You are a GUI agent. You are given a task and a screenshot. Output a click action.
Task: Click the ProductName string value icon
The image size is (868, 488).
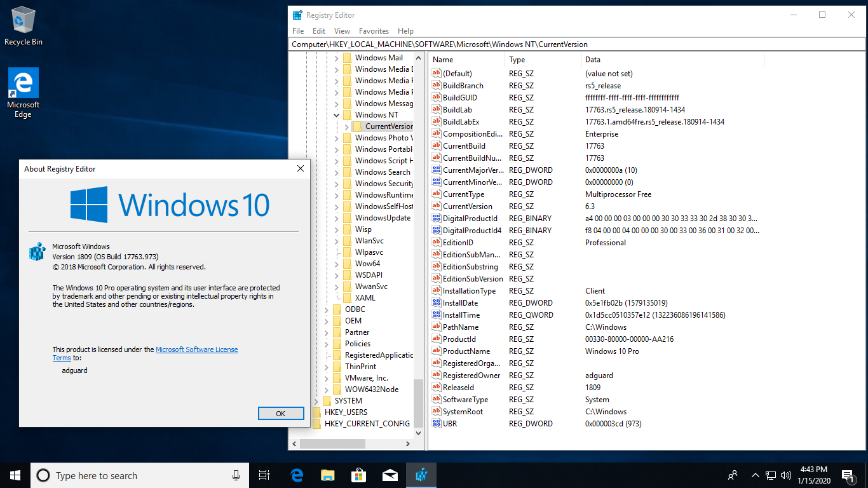(x=436, y=351)
